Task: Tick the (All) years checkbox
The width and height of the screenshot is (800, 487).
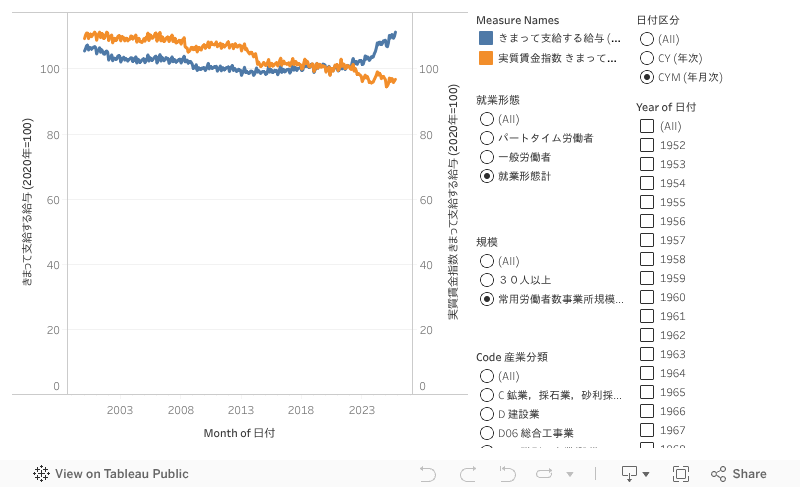Action: point(647,126)
